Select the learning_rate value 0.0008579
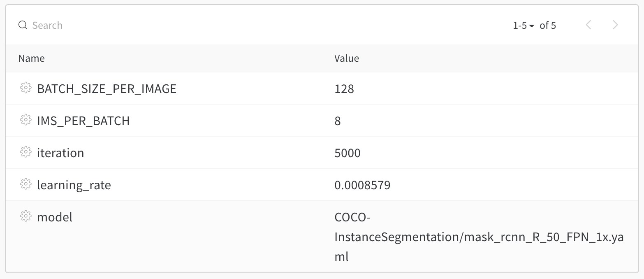Viewport: 644px width, 279px height. click(362, 185)
